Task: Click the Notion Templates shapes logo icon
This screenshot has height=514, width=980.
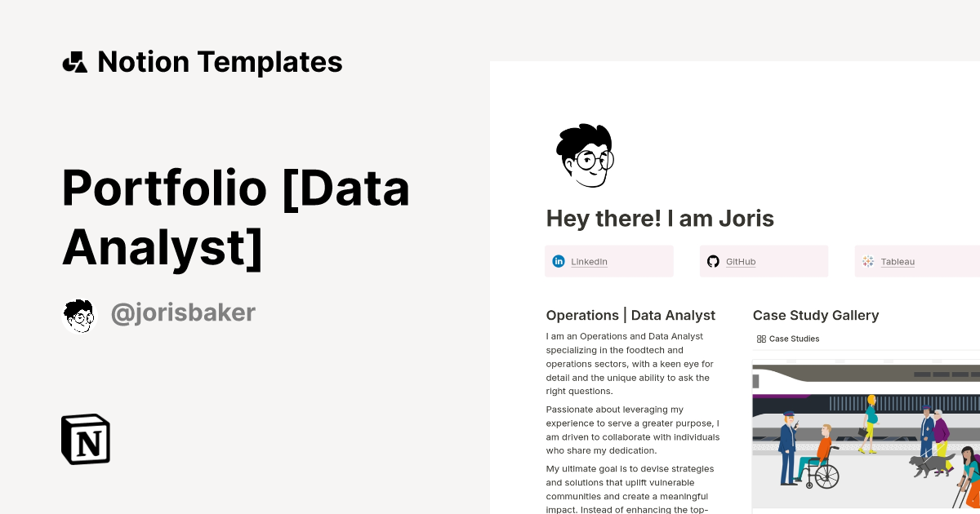Action: [x=75, y=62]
